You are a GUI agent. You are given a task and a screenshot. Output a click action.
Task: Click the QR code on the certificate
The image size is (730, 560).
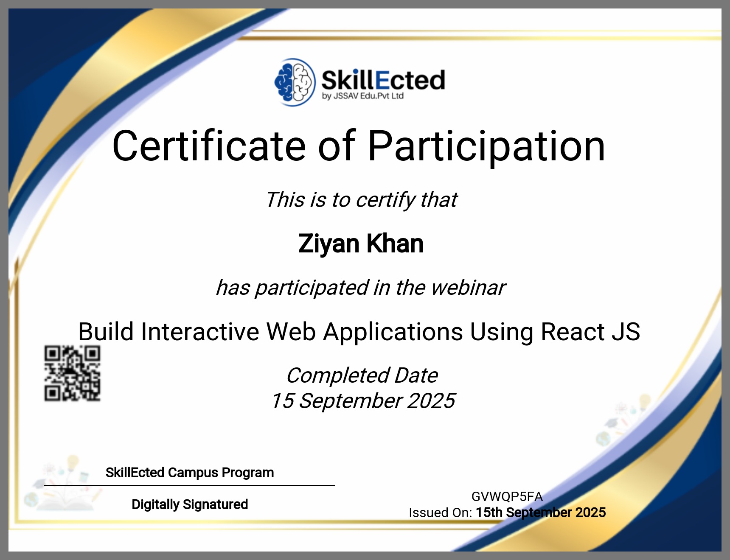coord(73,373)
